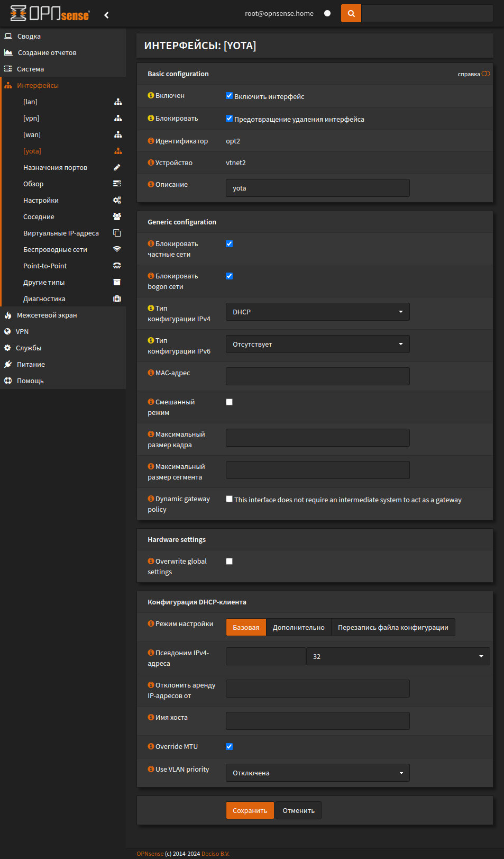Select Базовая configuration mode
504x859 pixels.
click(246, 627)
